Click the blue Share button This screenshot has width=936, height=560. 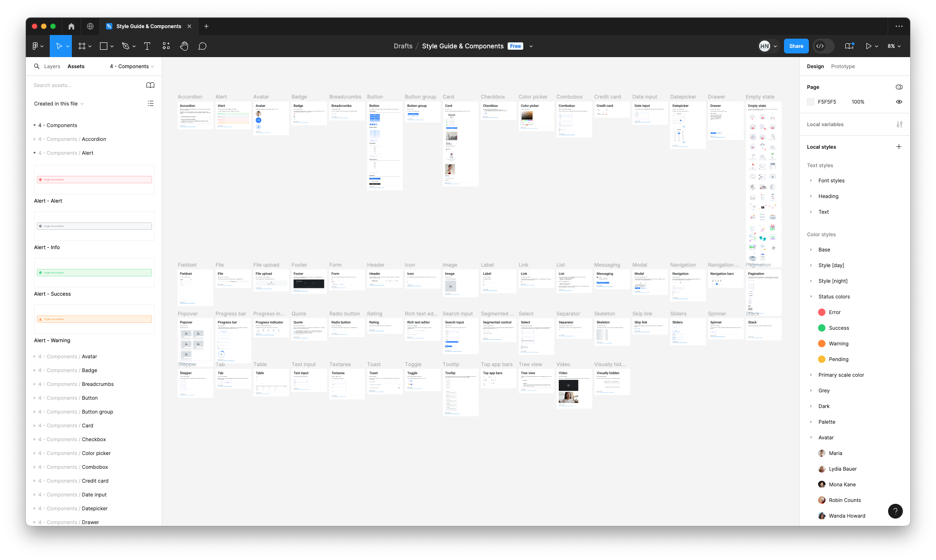[796, 46]
